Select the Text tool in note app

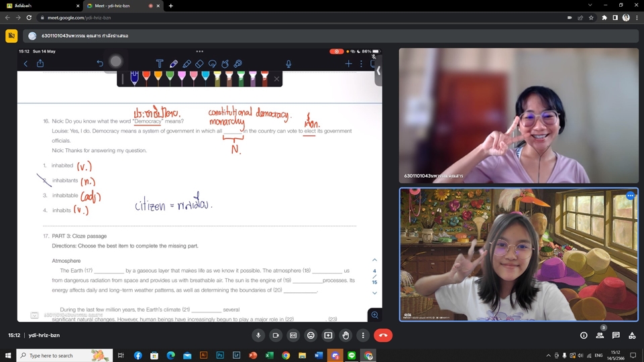tap(160, 64)
